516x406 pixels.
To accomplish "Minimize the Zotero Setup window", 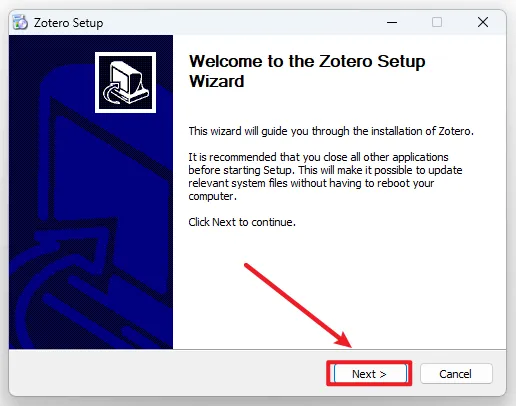I will (x=392, y=23).
